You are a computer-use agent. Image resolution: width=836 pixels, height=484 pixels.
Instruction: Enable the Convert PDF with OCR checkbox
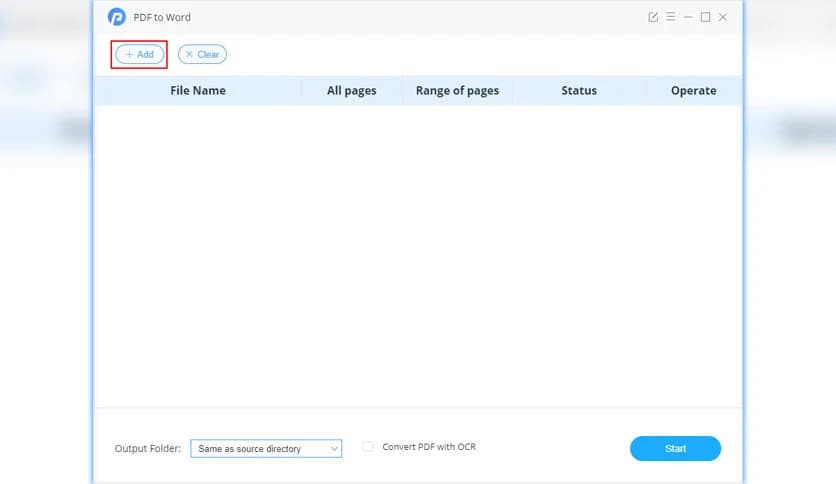[368, 447]
